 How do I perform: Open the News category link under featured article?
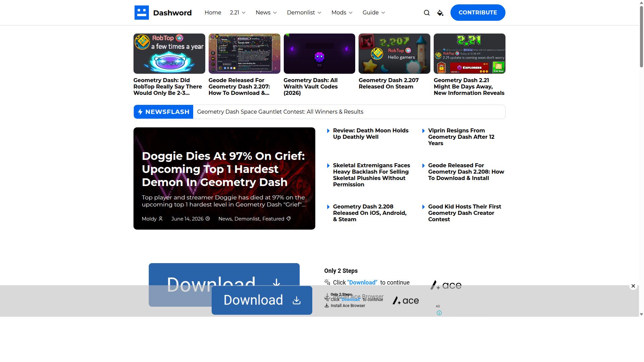pos(225,219)
